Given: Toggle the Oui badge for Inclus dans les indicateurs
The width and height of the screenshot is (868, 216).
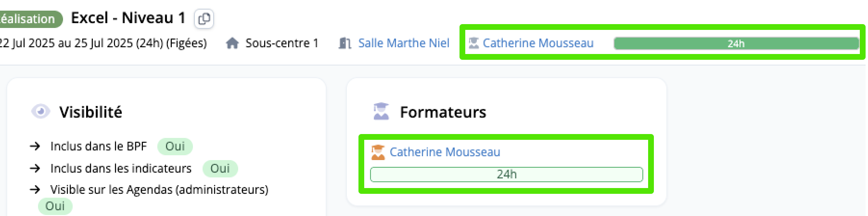Looking at the screenshot, I should [x=220, y=168].
